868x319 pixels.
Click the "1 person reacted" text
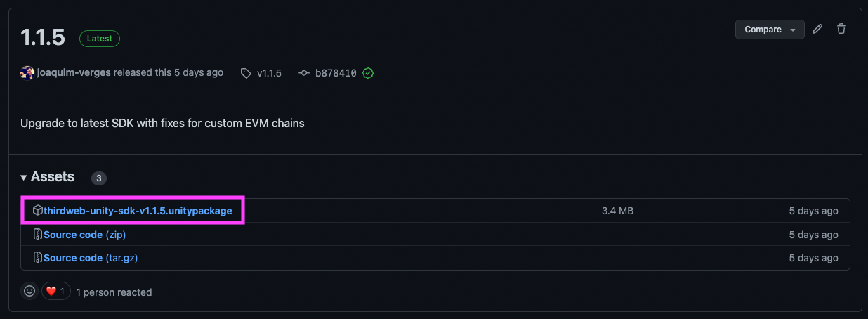(x=114, y=292)
